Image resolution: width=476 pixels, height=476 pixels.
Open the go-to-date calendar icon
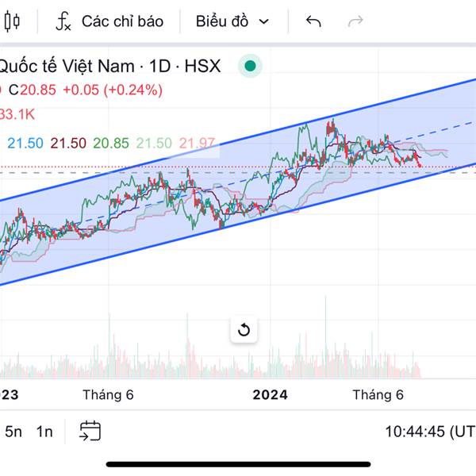pyautogui.click(x=90, y=431)
